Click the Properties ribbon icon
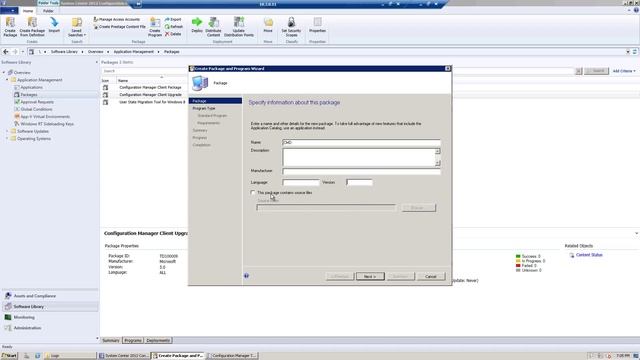Image resolution: width=640 pixels, height=360 pixels. [x=318, y=25]
